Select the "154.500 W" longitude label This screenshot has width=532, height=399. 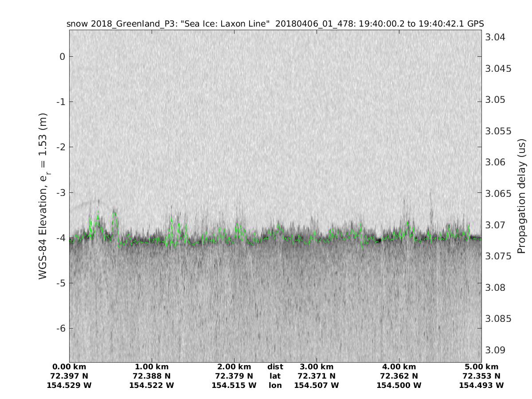(399, 385)
